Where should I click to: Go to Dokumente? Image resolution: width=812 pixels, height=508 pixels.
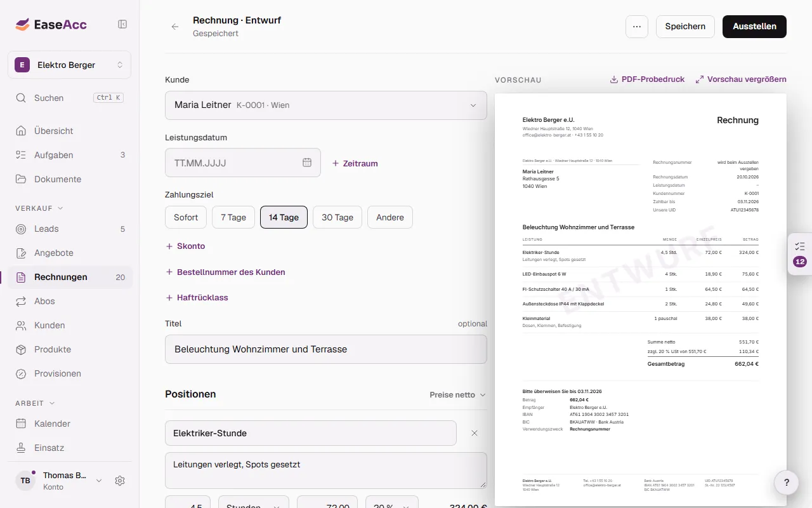[x=70, y=179]
